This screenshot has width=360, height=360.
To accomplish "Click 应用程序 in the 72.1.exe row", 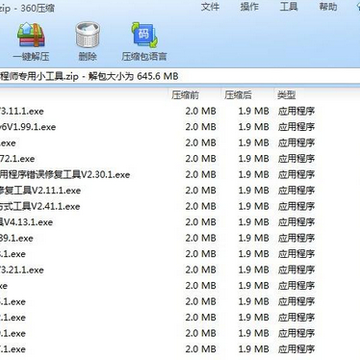I will click(296, 159).
